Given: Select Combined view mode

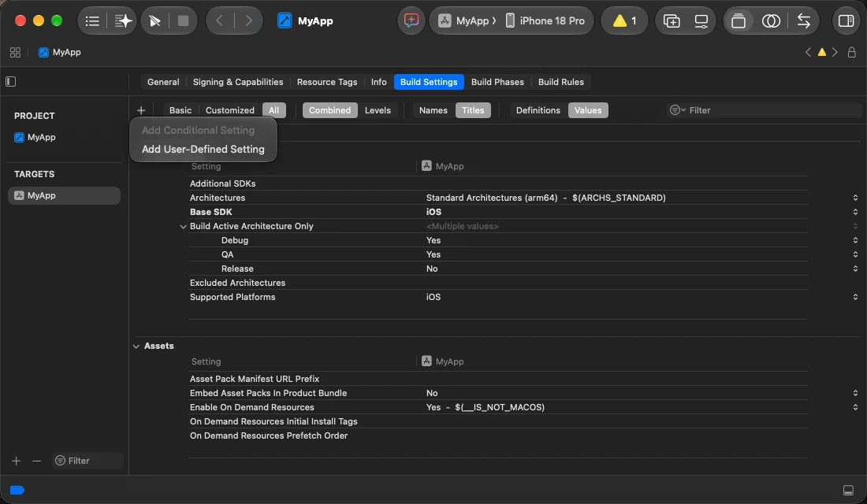Looking at the screenshot, I should [329, 110].
